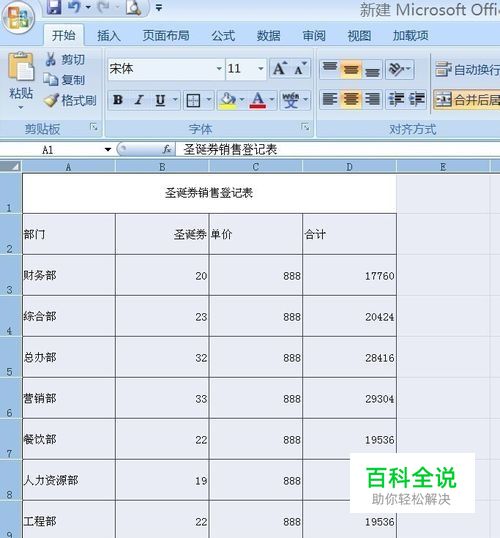Open the undo history dropdown arrow
The image size is (500, 538).
[88, 7]
